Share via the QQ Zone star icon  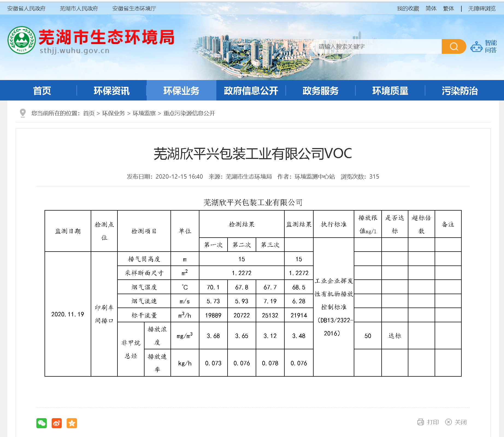pyautogui.click(x=72, y=423)
